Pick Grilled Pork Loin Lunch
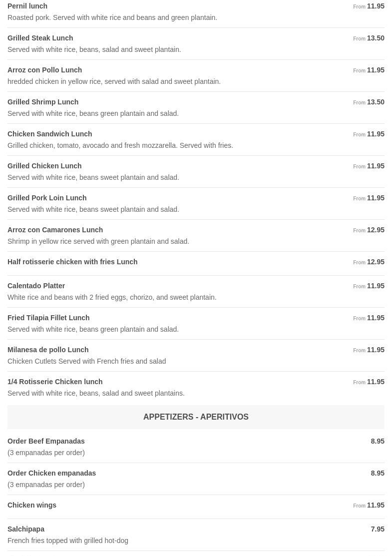Image resolution: width=392 pixels, height=556 pixels. coord(47,198)
